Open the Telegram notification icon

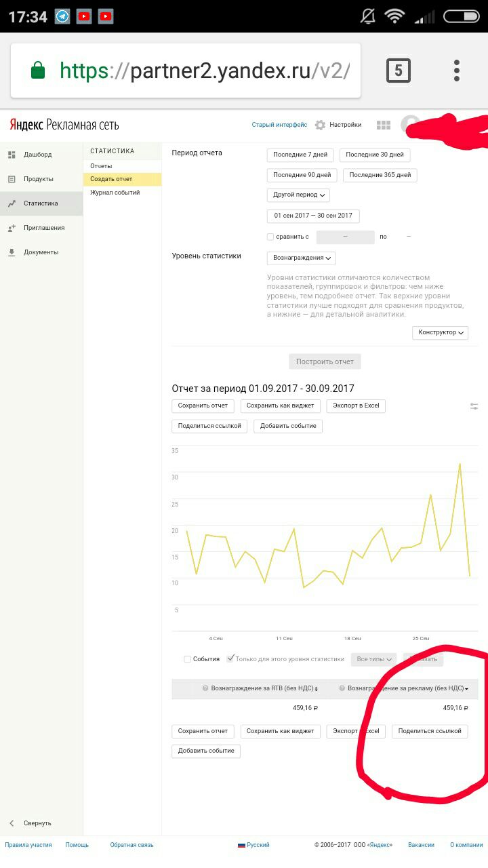(62, 16)
